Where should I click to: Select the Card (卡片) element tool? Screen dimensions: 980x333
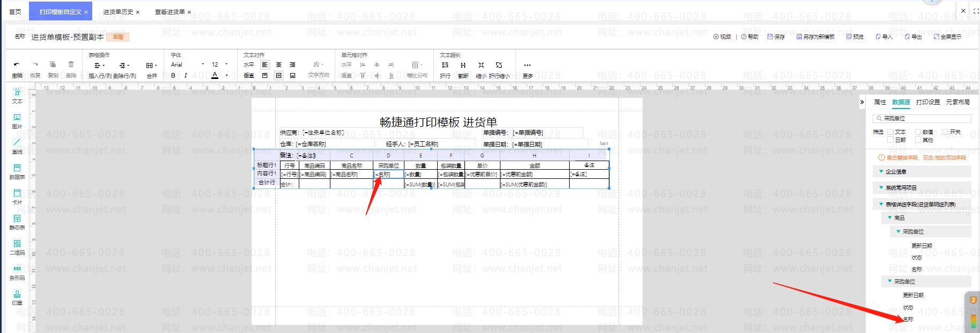pos(17,197)
